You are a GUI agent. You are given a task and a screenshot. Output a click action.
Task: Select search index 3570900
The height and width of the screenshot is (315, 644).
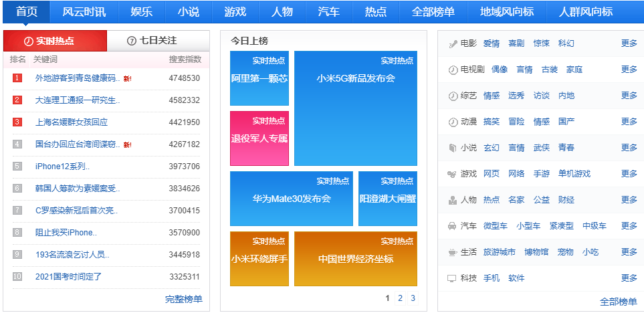(185, 233)
